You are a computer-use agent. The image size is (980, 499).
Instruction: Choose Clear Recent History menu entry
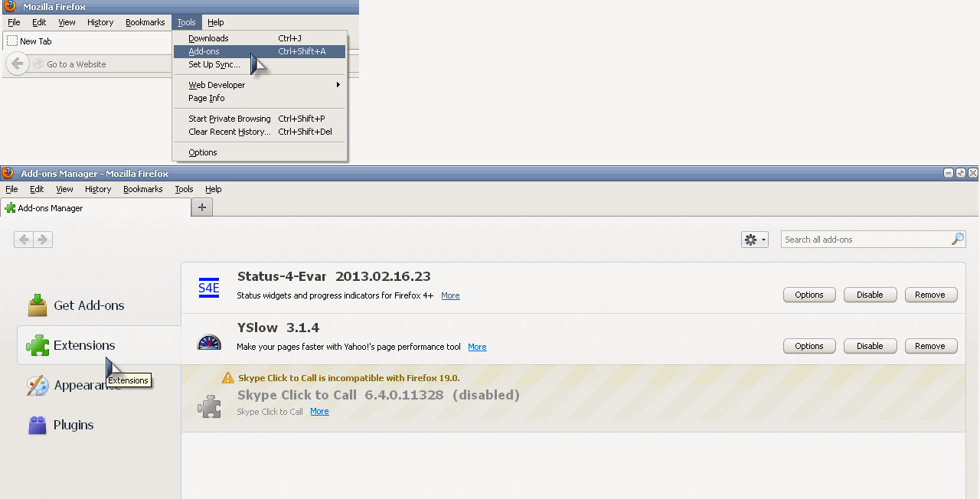click(260, 132)
